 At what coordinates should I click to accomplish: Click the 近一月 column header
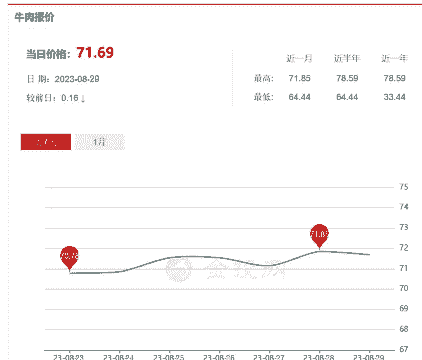click(299, 58)
